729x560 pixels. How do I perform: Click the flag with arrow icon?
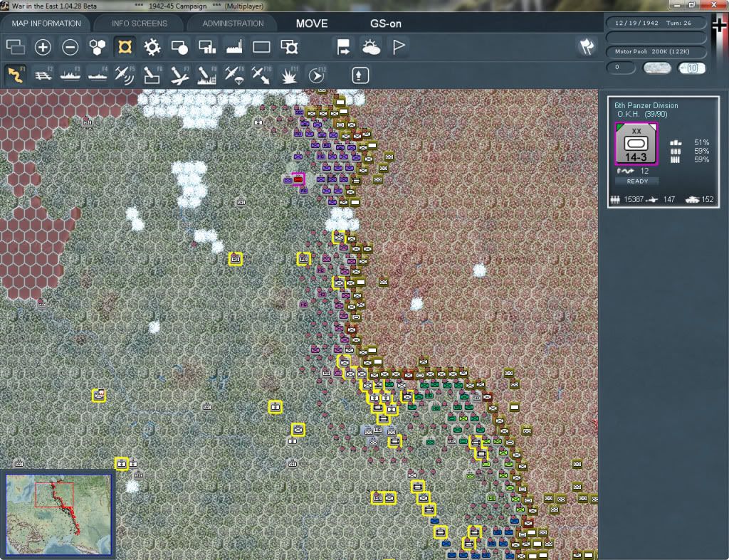click(x=343, y=47)
